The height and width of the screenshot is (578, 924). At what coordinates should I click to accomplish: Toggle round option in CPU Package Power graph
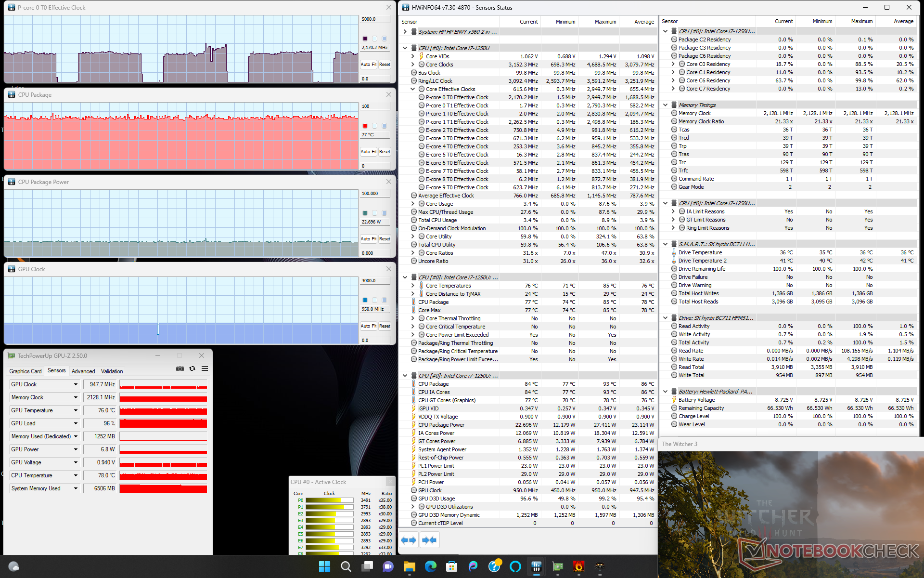coord(374,213)
